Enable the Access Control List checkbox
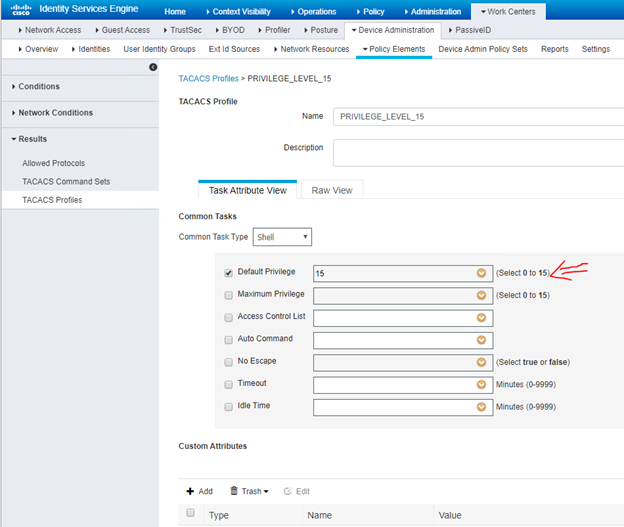Image resolution: width=624 pixels, height=527 pixels. pyautogui.click(x=228, y=318)
